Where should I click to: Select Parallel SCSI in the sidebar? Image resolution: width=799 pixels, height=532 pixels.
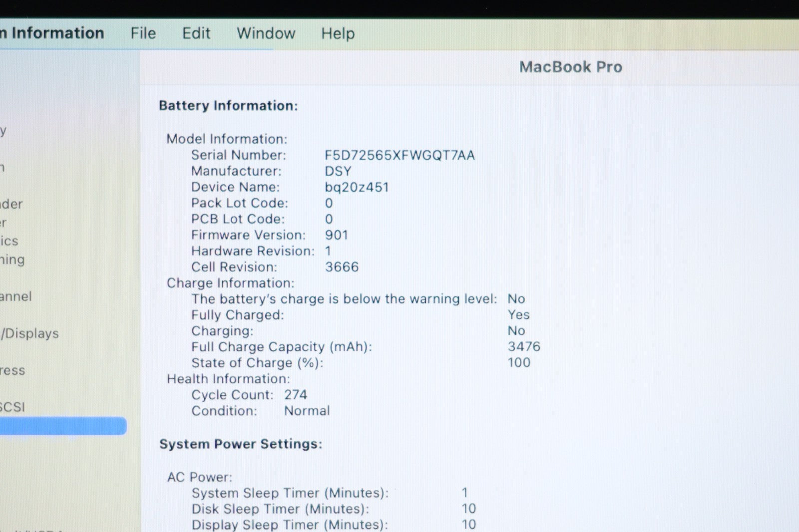pos(12,407)
